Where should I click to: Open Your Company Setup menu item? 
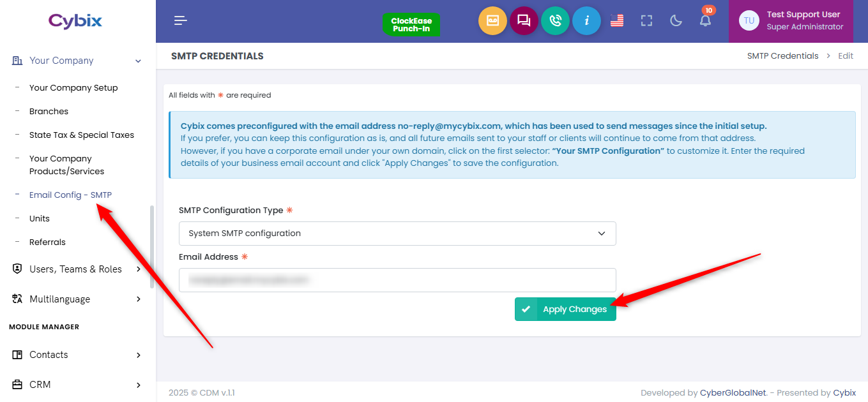click(73, 88)
